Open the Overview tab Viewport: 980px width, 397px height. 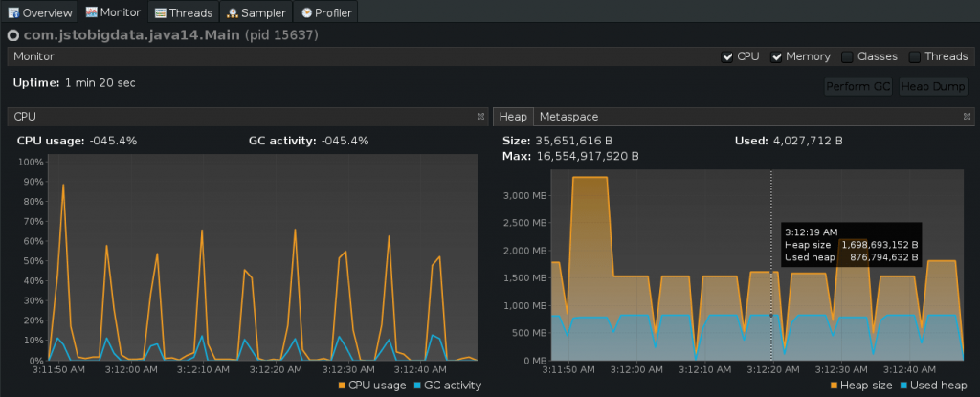click(x=39, y=11)
